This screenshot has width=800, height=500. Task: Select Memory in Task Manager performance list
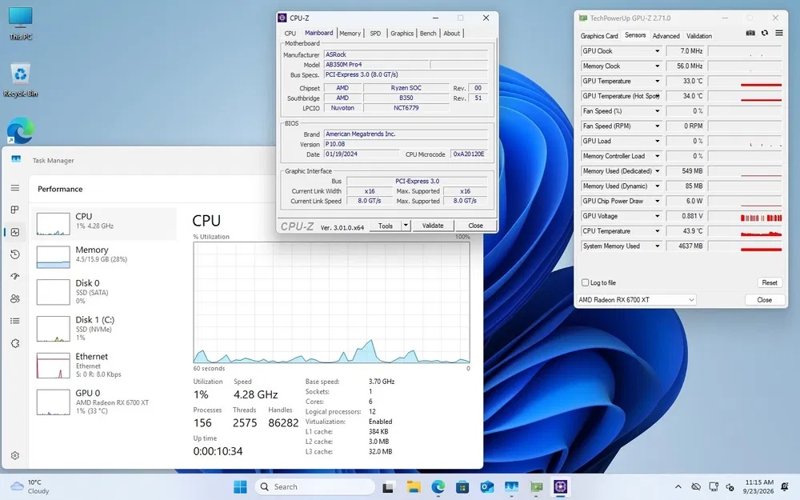[x=105, y=257]
